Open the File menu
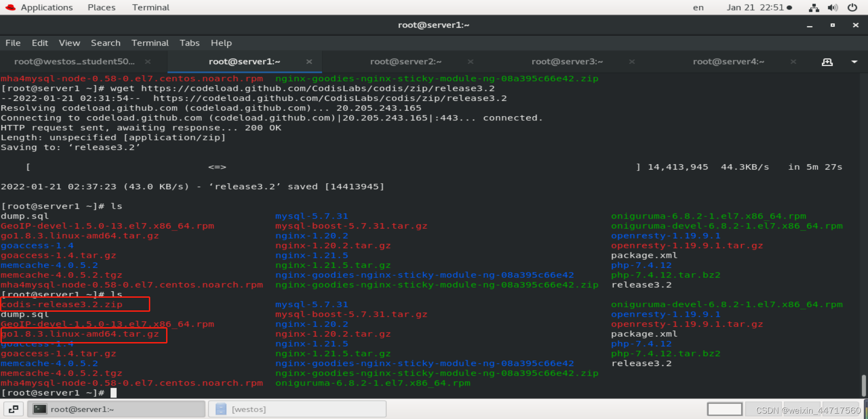The image size is (868, 419). pos(13,43)
